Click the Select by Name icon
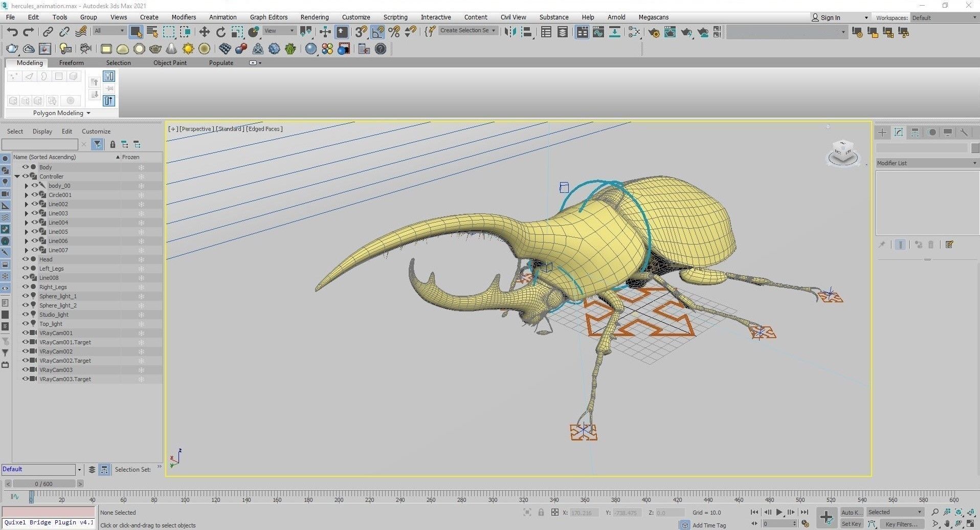The height and width of the screenshot is (530, 980). 152,32
